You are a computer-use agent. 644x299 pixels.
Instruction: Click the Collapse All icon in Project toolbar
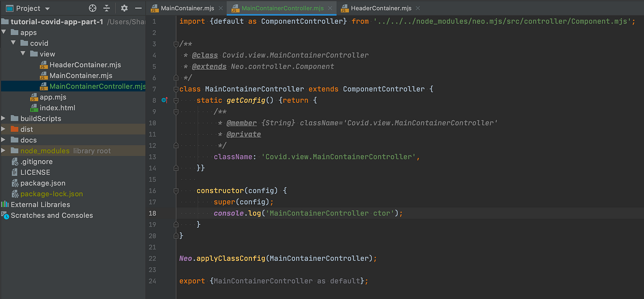click(108, 8)
